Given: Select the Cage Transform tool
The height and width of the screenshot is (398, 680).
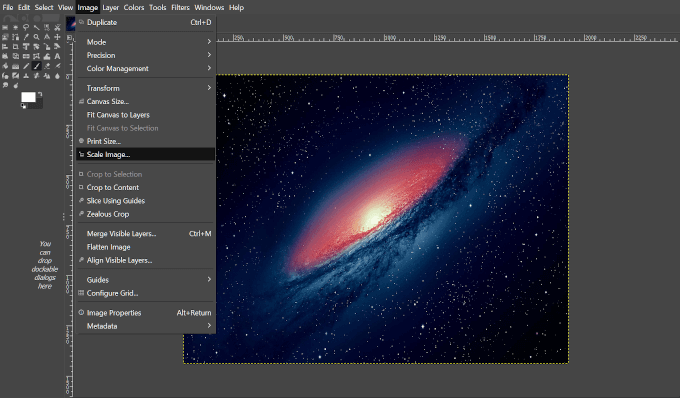Looking at the screenshot, I should tap(36, 56).
